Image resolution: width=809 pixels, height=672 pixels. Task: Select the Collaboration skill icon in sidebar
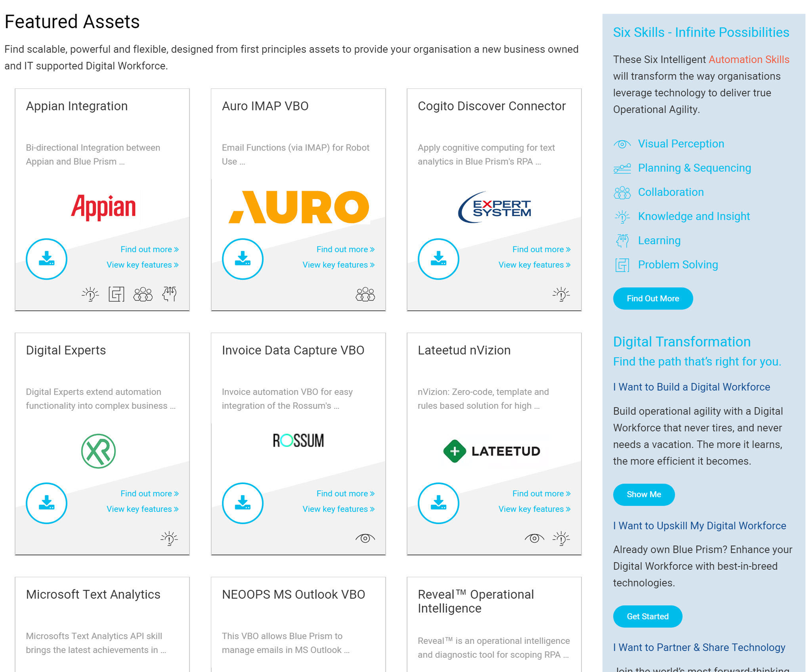pos(622,192)
